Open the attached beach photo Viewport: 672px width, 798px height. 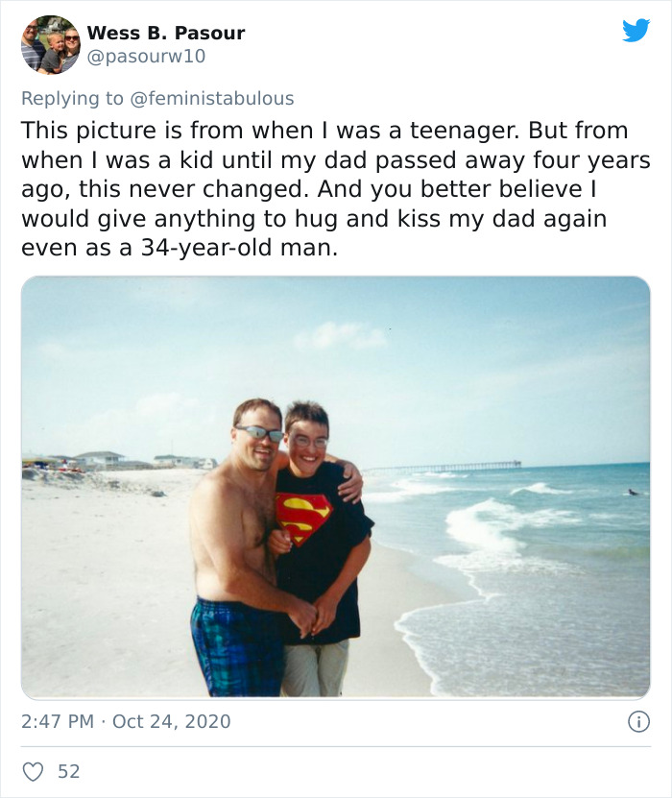[335, 487]
